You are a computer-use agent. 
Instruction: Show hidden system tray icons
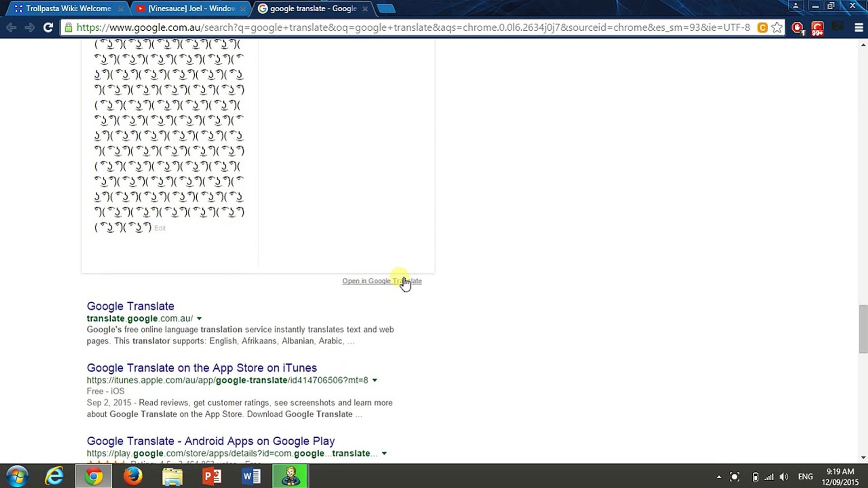click(x=719, y=477)
